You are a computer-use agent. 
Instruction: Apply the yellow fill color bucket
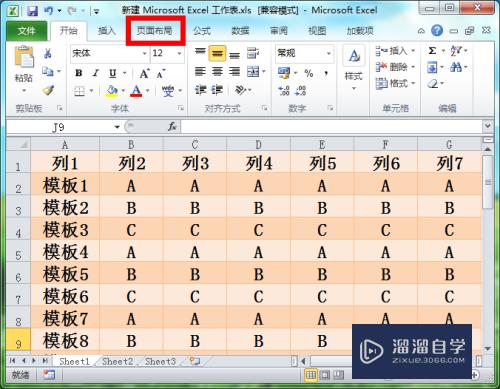(112, 91)
